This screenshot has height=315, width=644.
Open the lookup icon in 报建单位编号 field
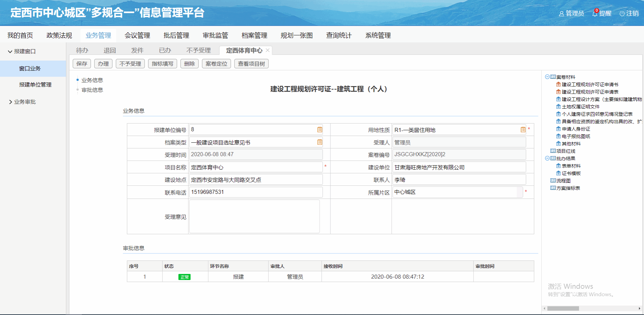(x=320, y=130)
